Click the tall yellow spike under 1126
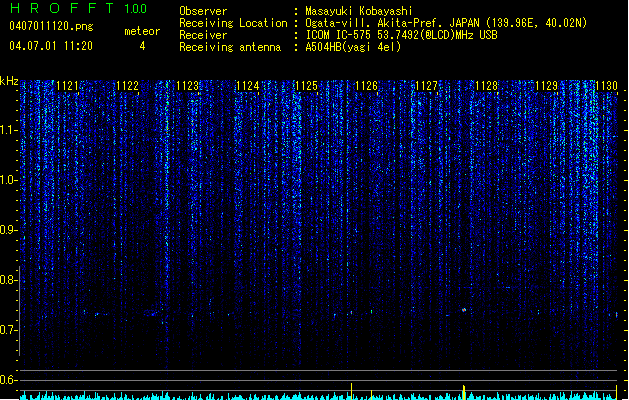This screenshot has width=629, height=400. tap(352, 391)
